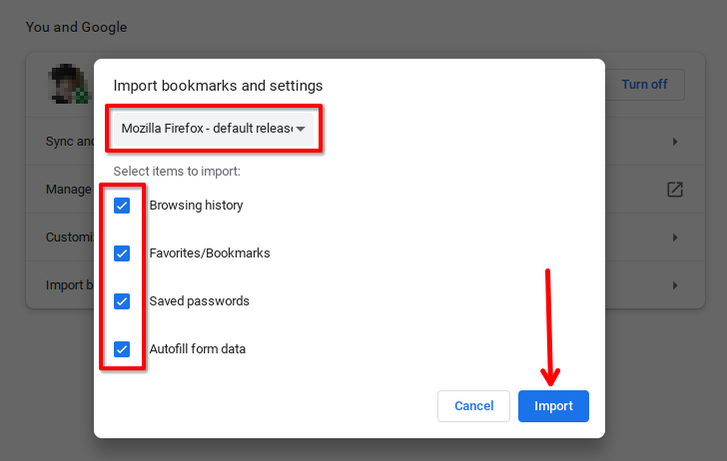Viewport: 727px width, 461px height.
Task: Click the Favorites/Bookmarks label text
Action: pos(209,253)
